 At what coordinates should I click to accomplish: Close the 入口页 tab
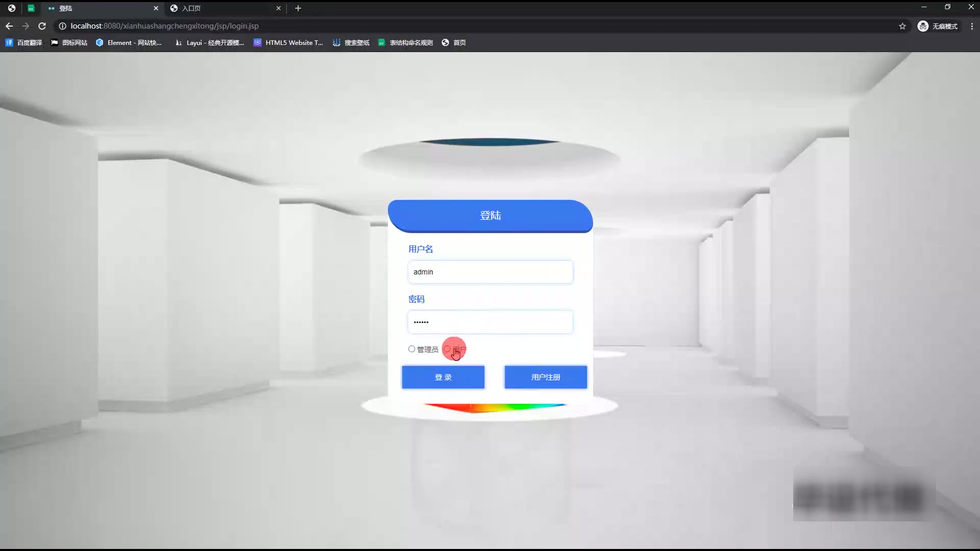278,8
